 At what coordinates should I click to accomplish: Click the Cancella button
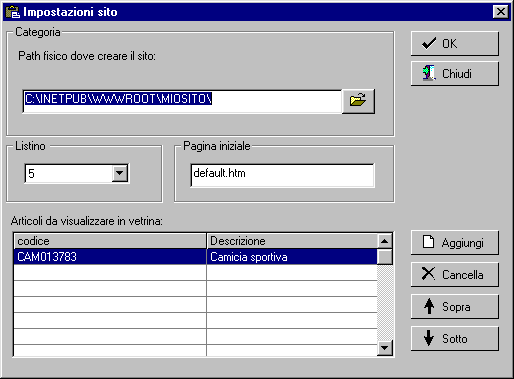click(x=455, y=274)
